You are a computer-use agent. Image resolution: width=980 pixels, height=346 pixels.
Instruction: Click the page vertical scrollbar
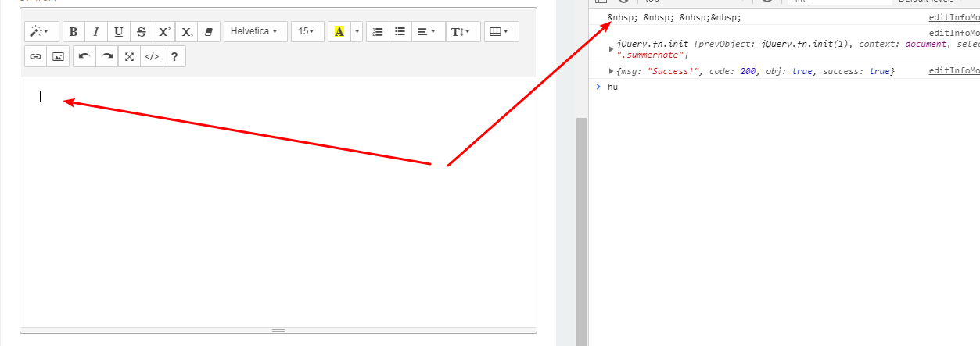point(580,230)
